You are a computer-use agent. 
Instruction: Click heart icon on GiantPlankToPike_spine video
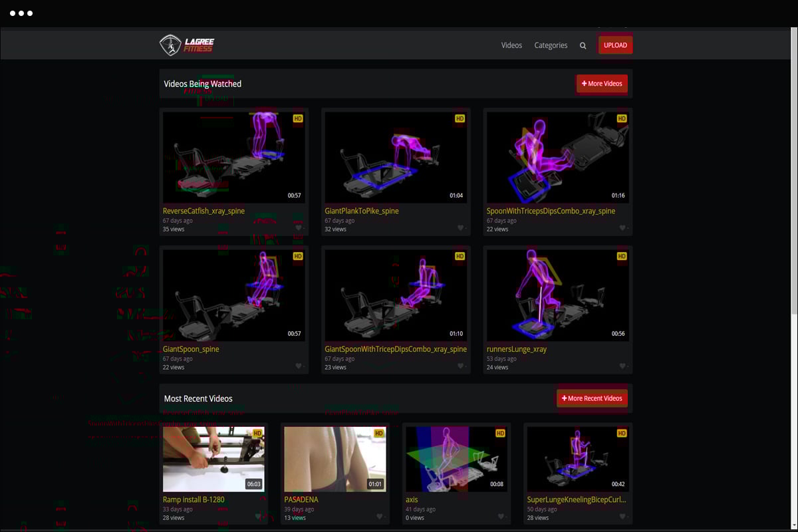(460, 228)
